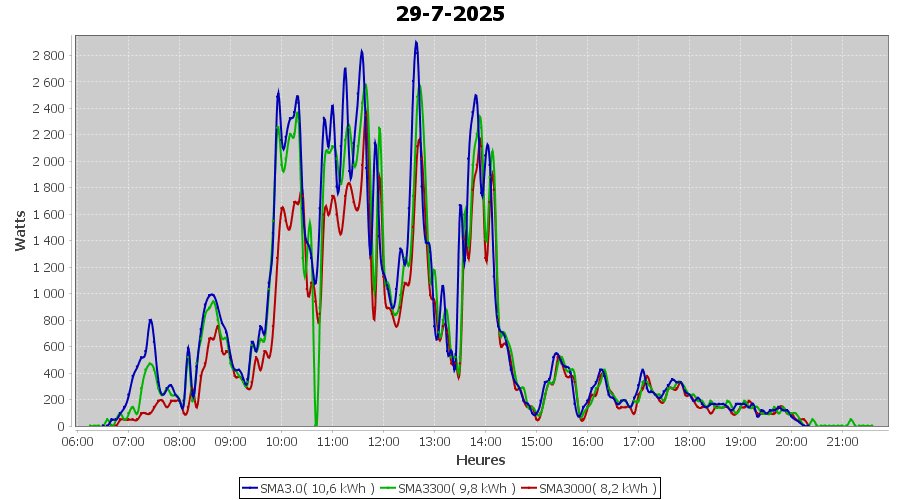Select the SMA3300 (9,8 kWh) legend entry
The image size is (900, 500).
click(x=448, y=489)
